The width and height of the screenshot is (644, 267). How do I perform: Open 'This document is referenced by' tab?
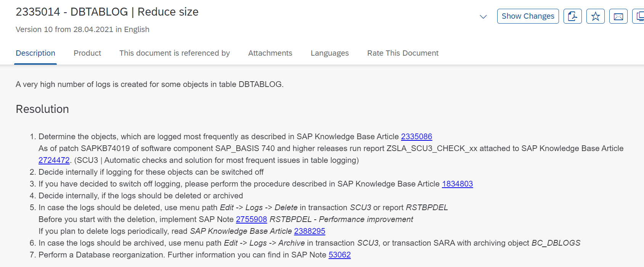(174, 53)
